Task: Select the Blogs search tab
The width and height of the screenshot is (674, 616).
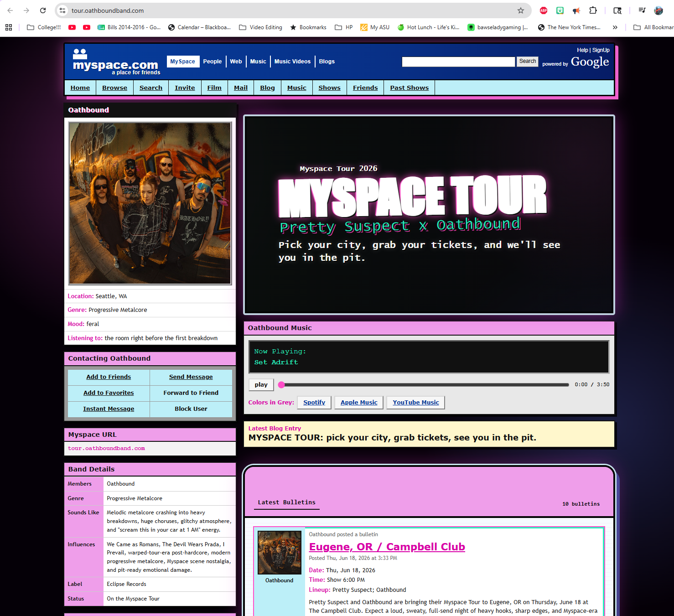Action: [327, 62]
